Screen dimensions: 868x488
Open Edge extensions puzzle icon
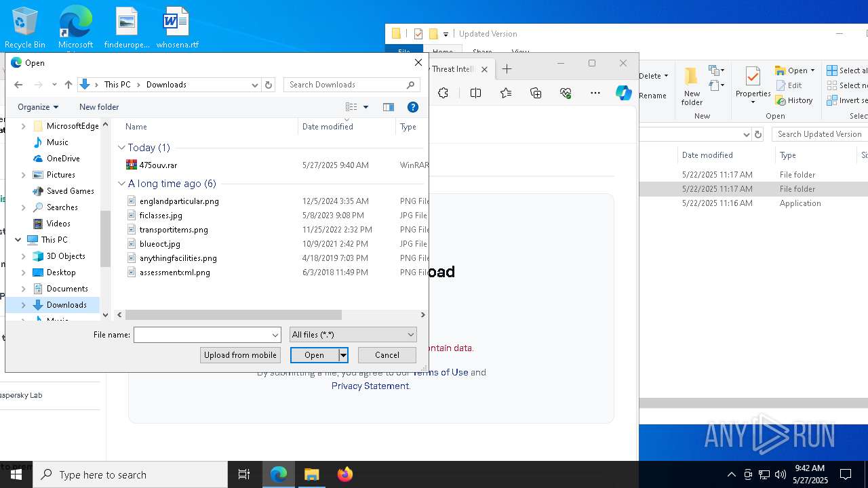[443, 93]
